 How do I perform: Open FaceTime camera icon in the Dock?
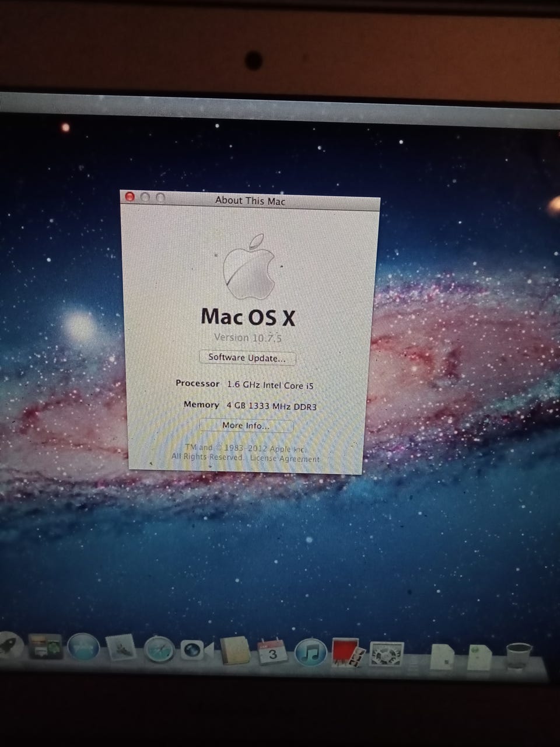tap(197, 650)
